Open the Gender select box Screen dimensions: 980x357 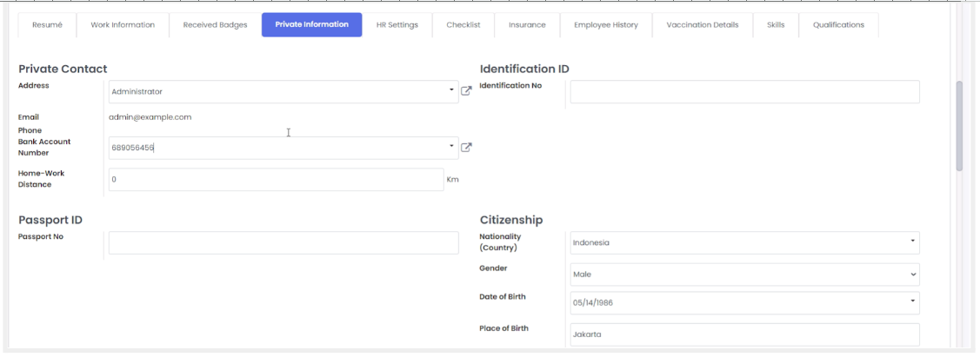pos(743,274)
